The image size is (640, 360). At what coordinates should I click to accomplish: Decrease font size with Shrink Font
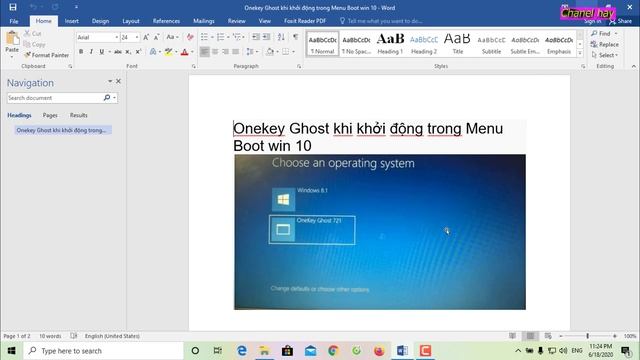(156, 37)
